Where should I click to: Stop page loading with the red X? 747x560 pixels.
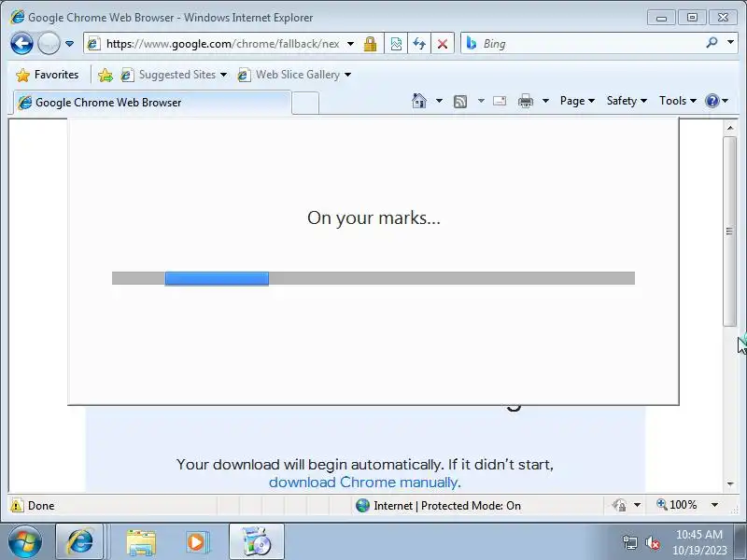pos(442,44)
